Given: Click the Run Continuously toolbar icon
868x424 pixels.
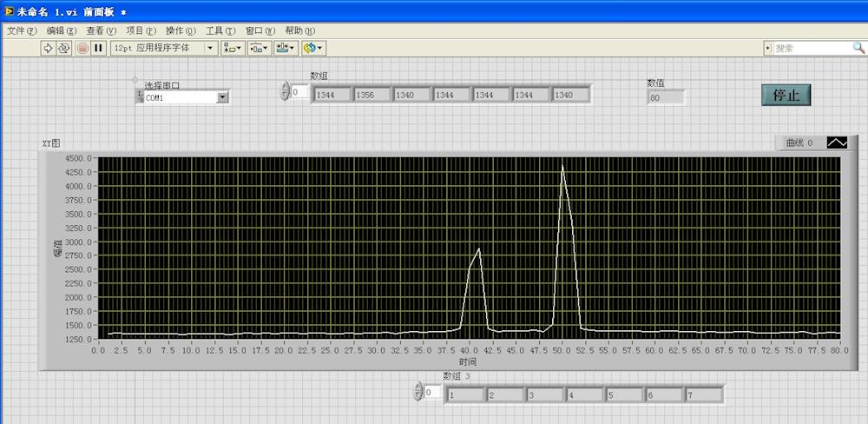Looking at the screenshot, I should coord(63,48).
